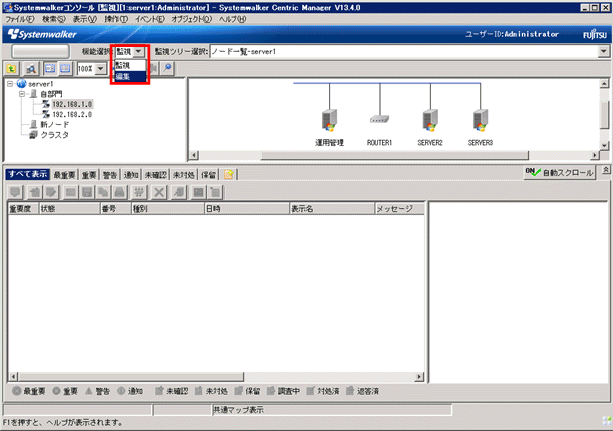Sort by the 表示名 column header
Viewport: 613px width, 431px height.
pyautogui.click(x=332, y=209)
